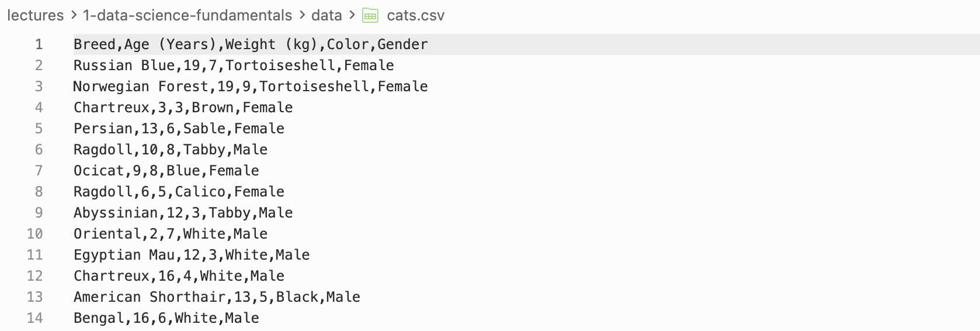Place cursor in the header row 'Breed,Age (Years)'
Screen dimensions: 980x331
pos(251,44)
